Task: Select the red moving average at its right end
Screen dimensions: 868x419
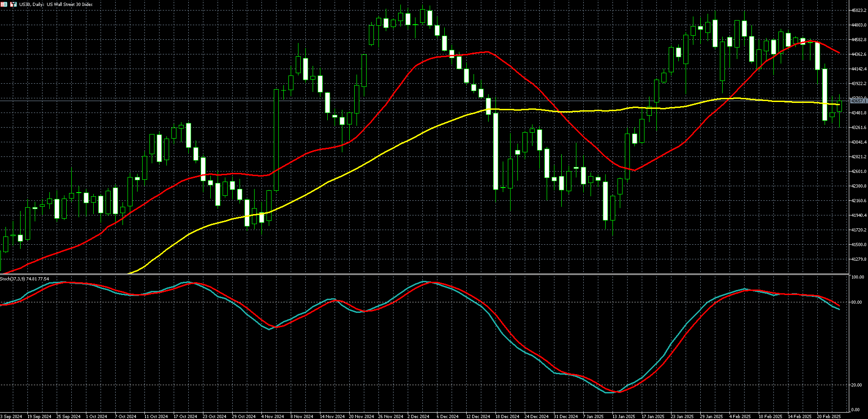Action: pos(839,53)
